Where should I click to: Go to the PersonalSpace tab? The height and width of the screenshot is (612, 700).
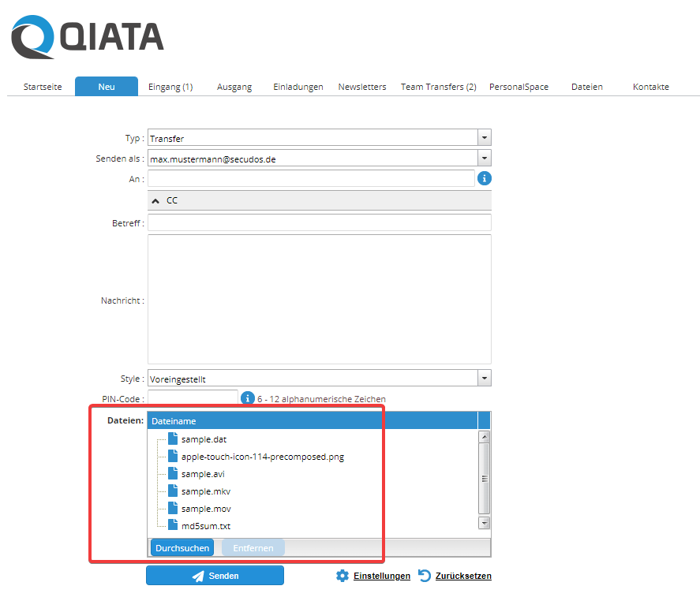pyautogui.click(x=518, y=87)
